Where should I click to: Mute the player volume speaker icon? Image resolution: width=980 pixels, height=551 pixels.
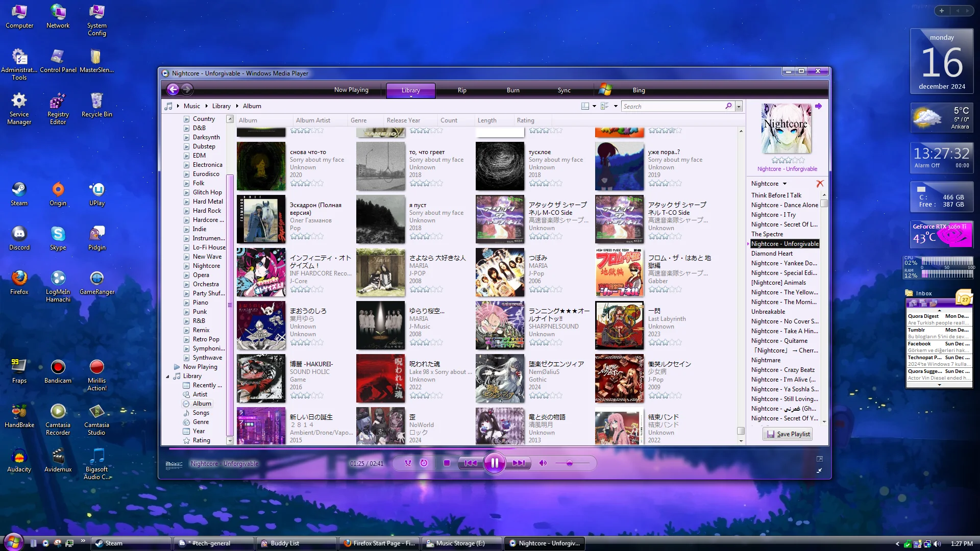coord(543,463)
